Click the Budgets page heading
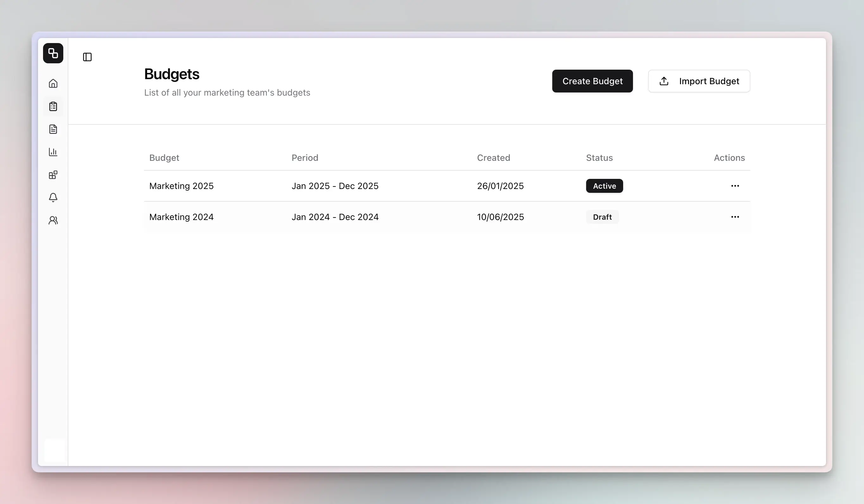The width and height of the screenshot is (864, 504). tap(172, 74)
